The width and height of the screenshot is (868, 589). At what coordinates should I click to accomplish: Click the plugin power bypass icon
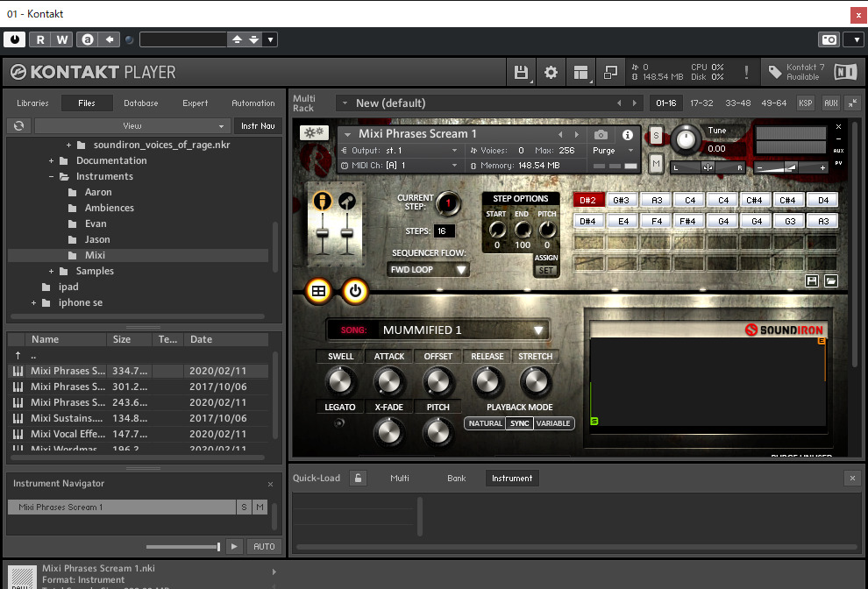point(14,39)
